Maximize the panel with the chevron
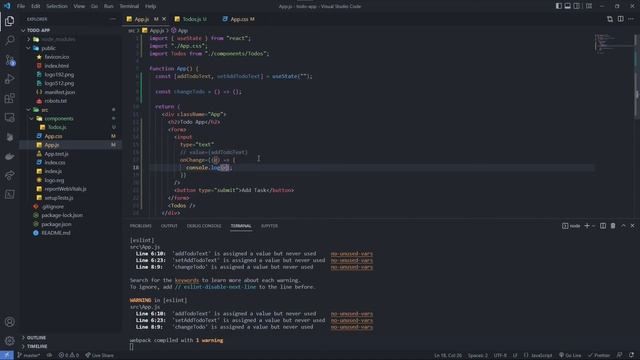Image resolution: width=640 pixels, height=360 pixels. [x=623, y=226]
